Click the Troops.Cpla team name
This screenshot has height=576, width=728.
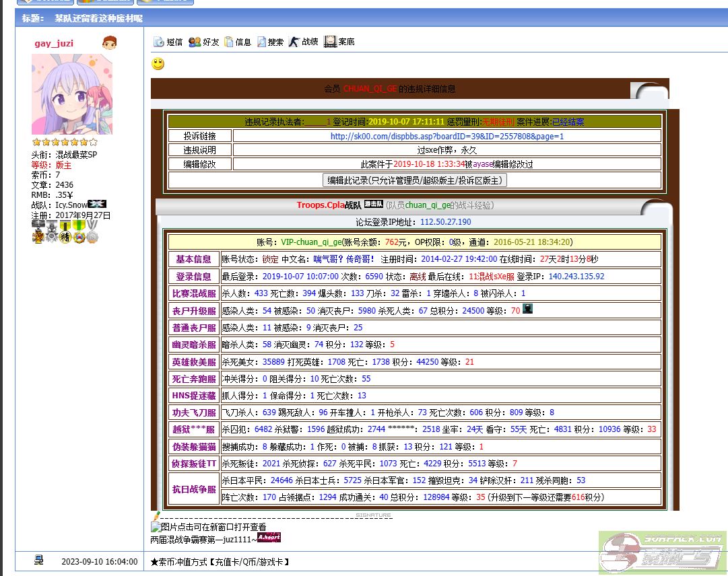[x=320, y=205]
